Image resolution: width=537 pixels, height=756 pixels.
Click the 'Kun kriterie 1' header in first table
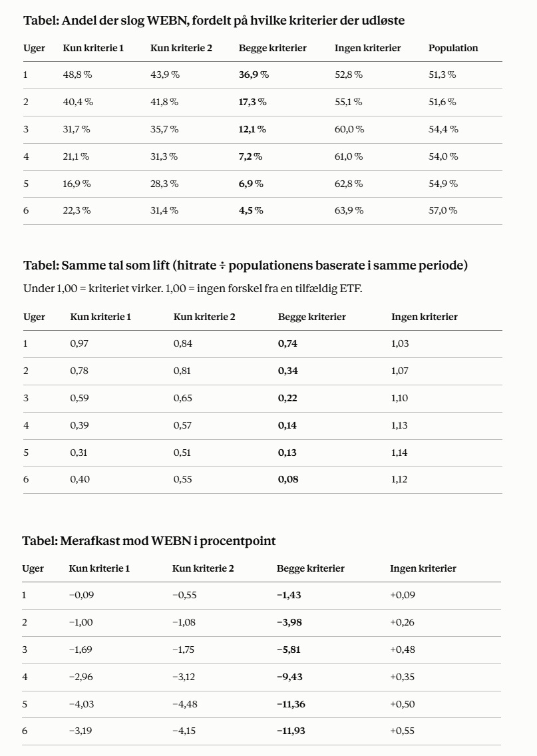93,48
